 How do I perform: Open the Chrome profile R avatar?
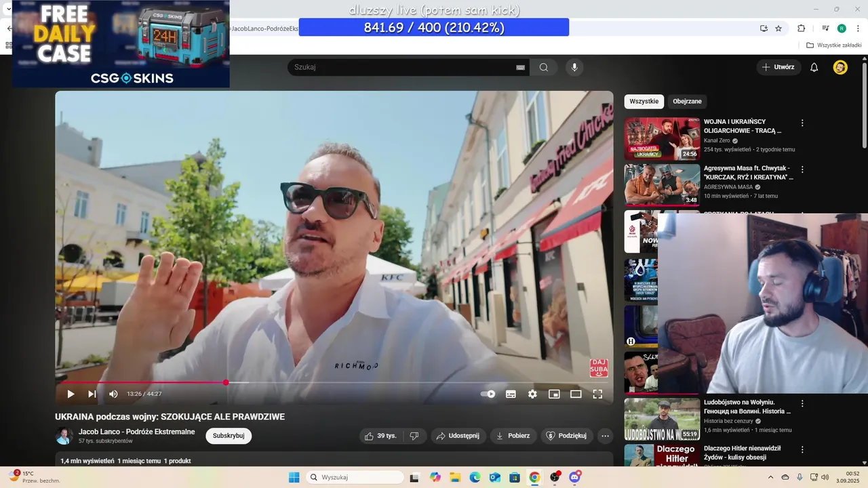pos(842,28)
